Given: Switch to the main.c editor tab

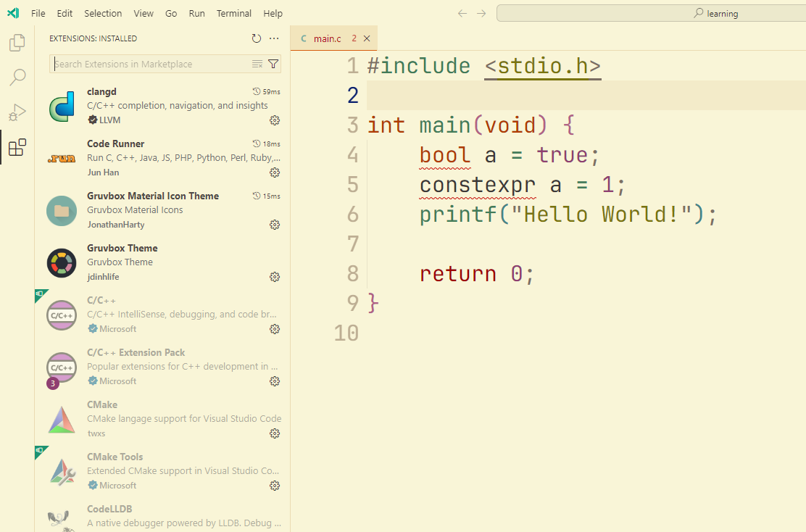Looking at the screenshot, I should click(328, 38).
